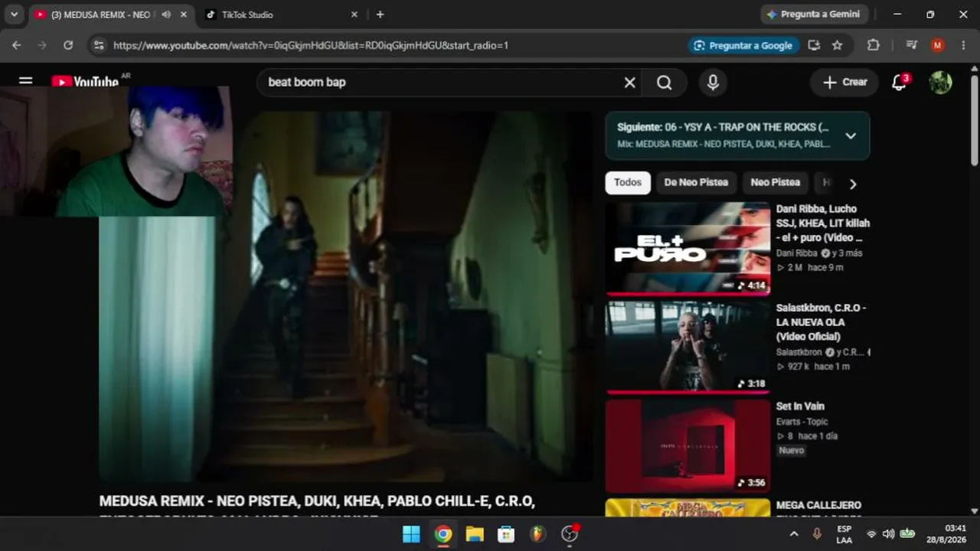Expand the 'Siguiente' mix playlist panel
The height and width of the screenshot is (551, 980).
click(x=851, y=136)
